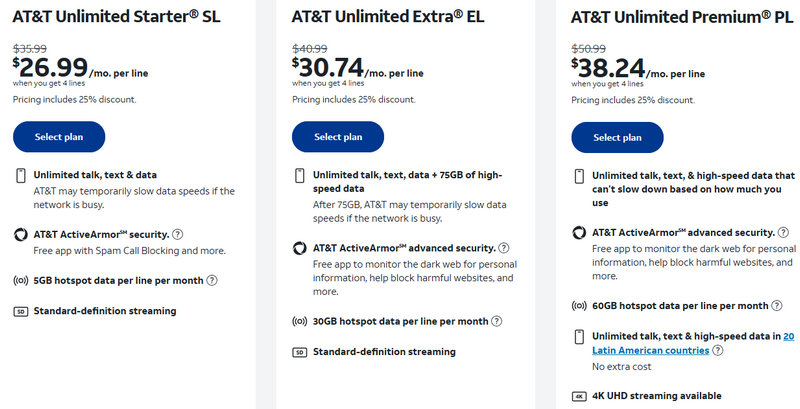Select the Unlimited Starter SL plan
800x409 pixels.
59,137
